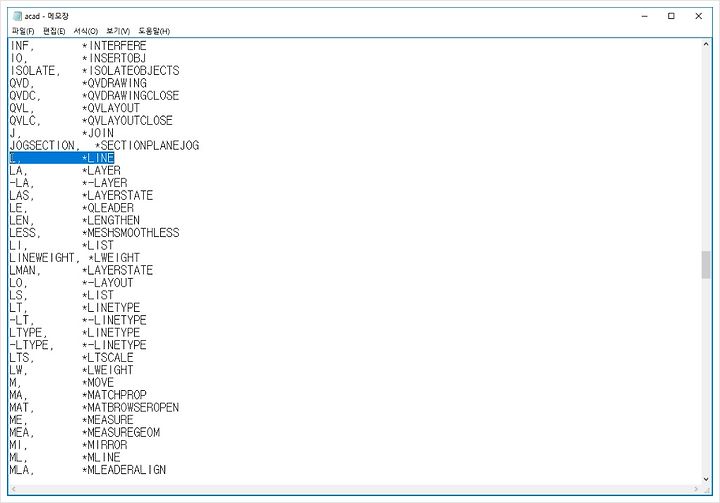Click the *MEASURE text

tap(107, 420)
